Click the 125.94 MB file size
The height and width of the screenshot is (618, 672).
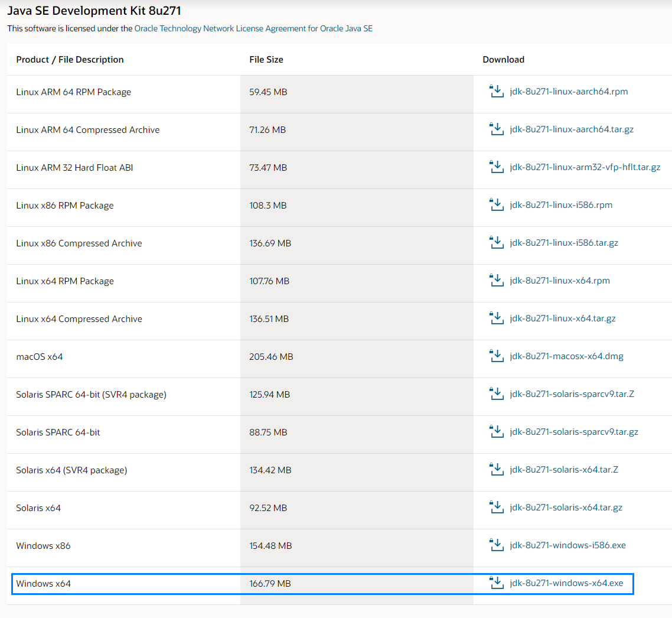coord(270,395)
